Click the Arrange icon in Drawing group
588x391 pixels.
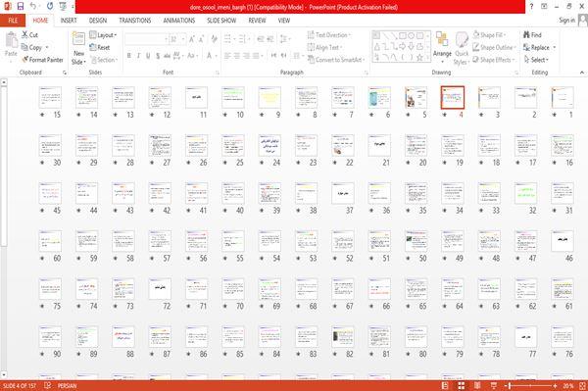pyautogui.click(x=442, y=47)
